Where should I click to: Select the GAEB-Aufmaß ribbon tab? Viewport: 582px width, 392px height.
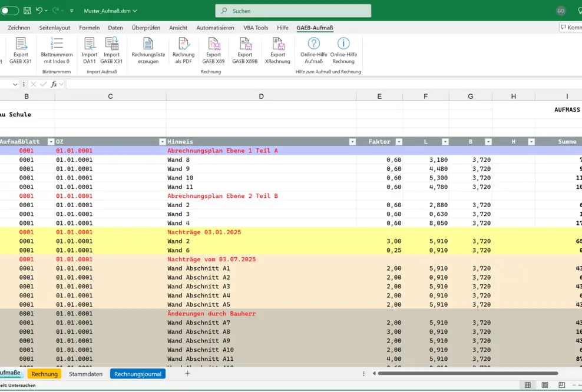coord(315,28)
